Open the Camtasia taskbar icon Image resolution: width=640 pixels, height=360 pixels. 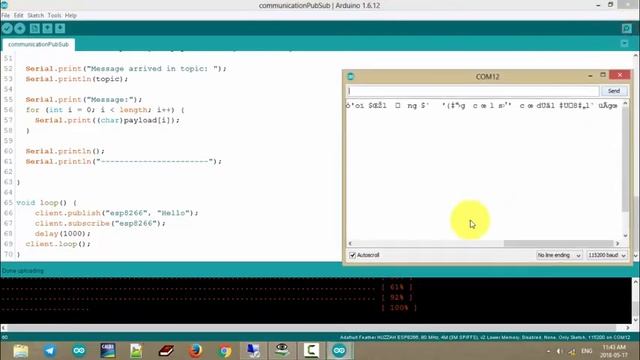tap(311, 351)
